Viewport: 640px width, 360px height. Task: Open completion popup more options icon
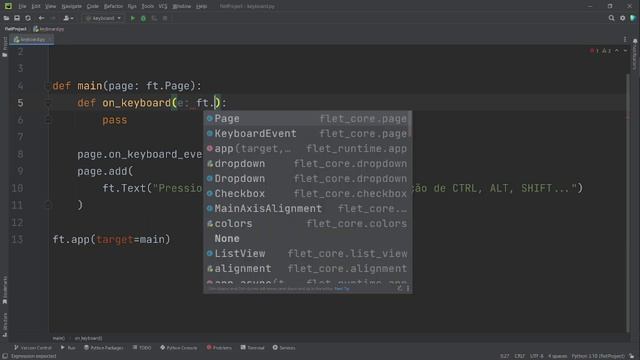tap(408, 289)
